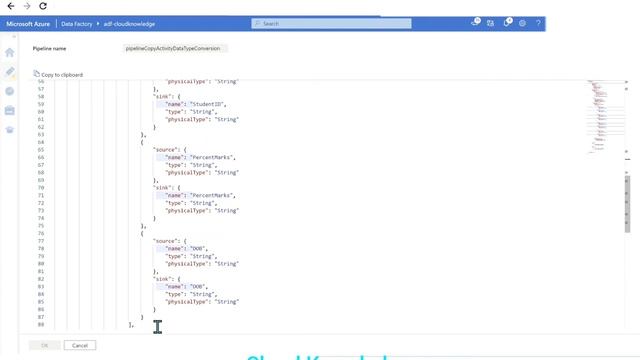
Task: Click the Copy to clipboard link
Action: pos(62,75)
